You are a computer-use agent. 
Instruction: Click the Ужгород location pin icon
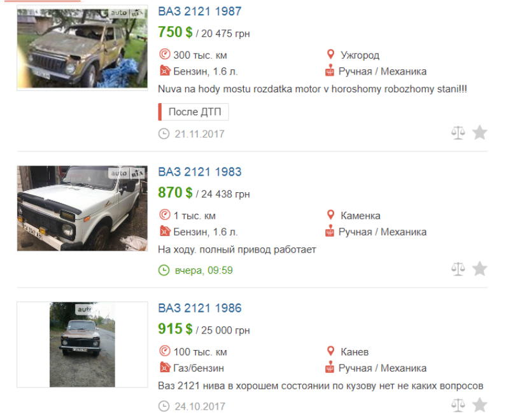click(330, 55)
